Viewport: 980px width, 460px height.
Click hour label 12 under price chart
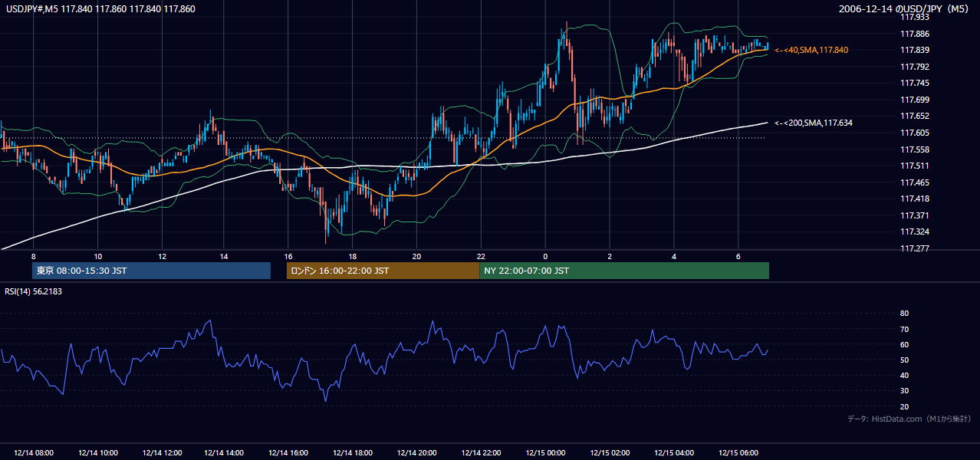click(162, 256)
